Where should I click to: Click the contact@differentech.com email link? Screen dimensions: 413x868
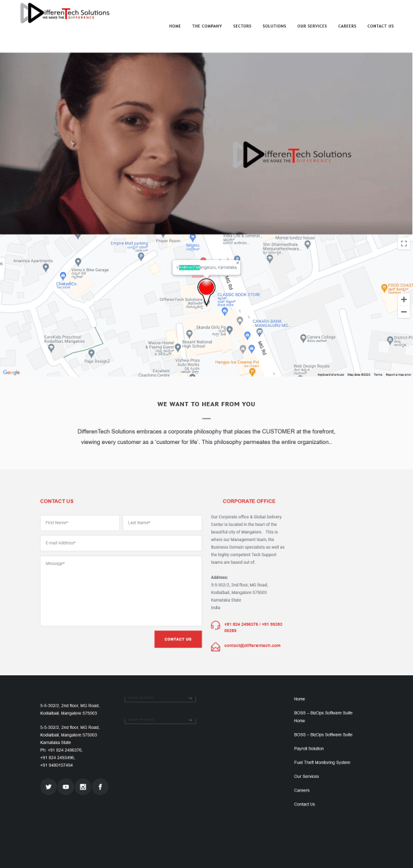[252, 646]
